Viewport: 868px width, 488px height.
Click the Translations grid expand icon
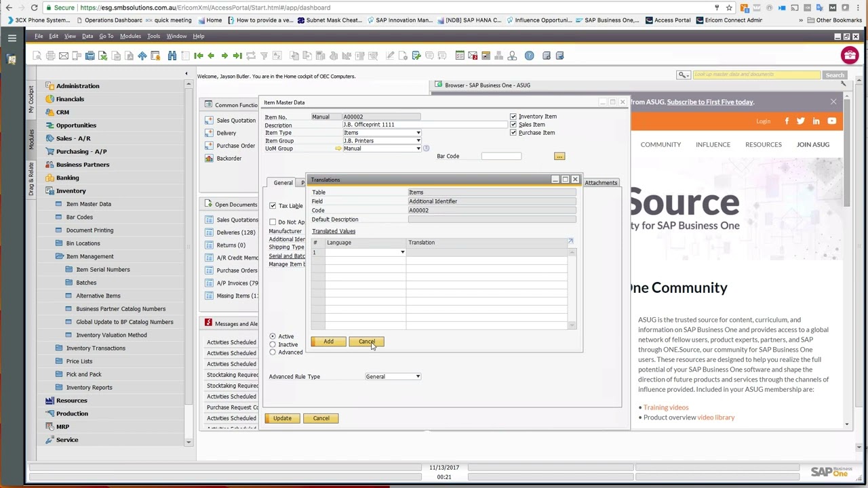click(570, 241)
